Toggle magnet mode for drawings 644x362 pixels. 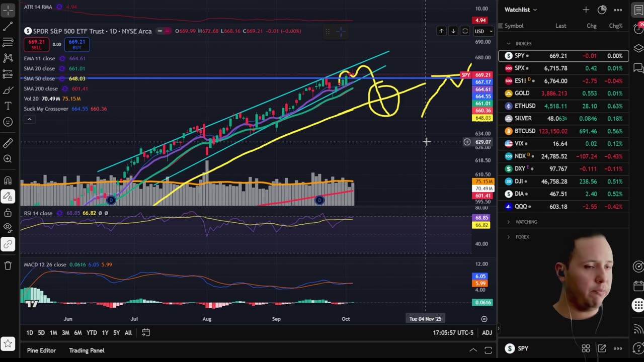tap(8, 180)
